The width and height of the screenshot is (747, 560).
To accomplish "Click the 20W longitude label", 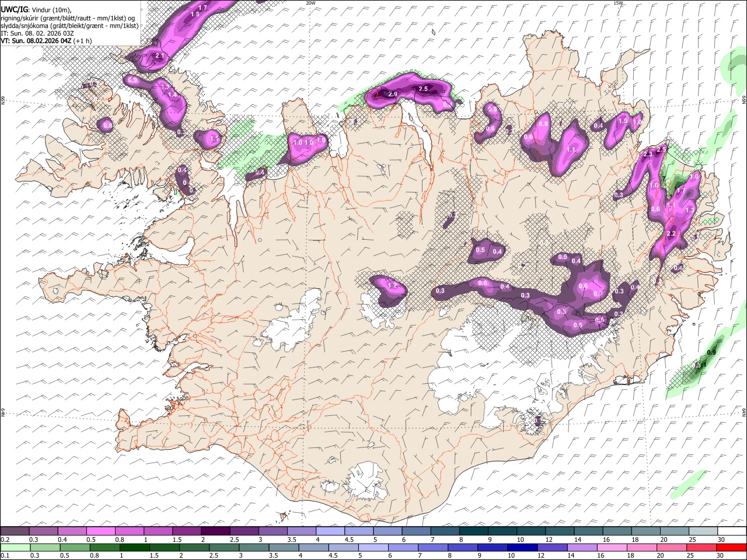I will (x=311, y=3).
